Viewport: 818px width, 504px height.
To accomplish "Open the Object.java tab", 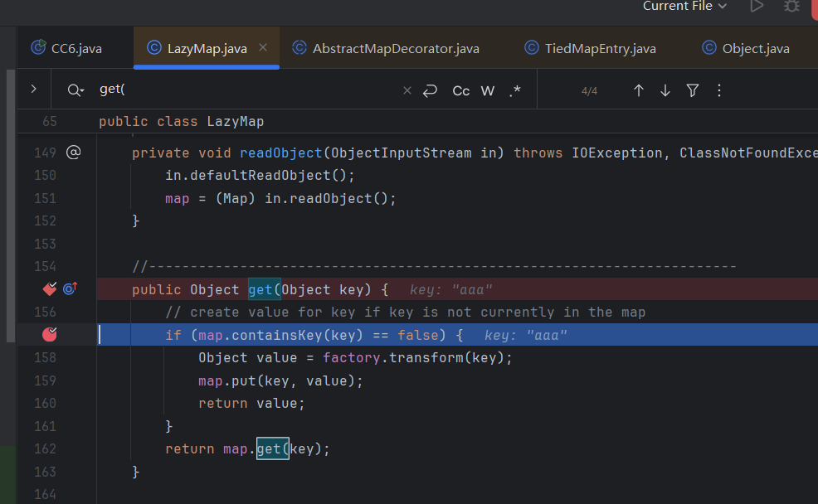I will coord(746,48).
